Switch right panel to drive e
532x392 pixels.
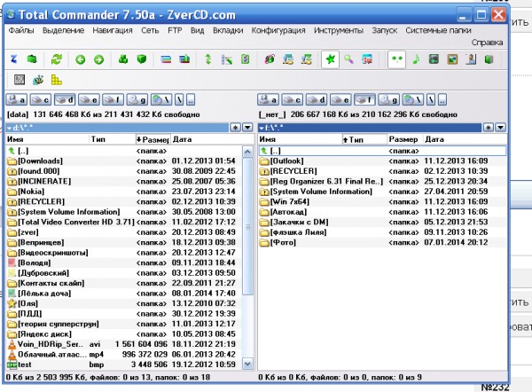(x=340, y=100)
